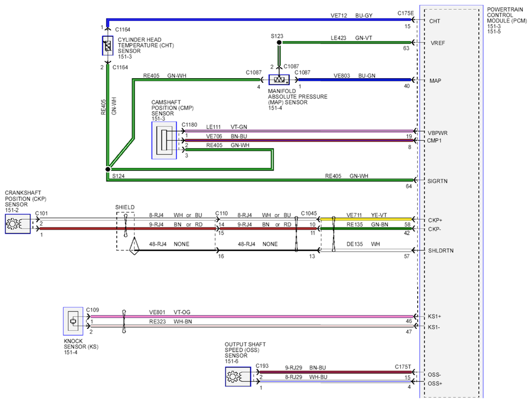Image resolution: width=532 pixels, height=403 pixels.
Task: Select the MAP pin label on the PCM
Action: [x=435, y=81]
